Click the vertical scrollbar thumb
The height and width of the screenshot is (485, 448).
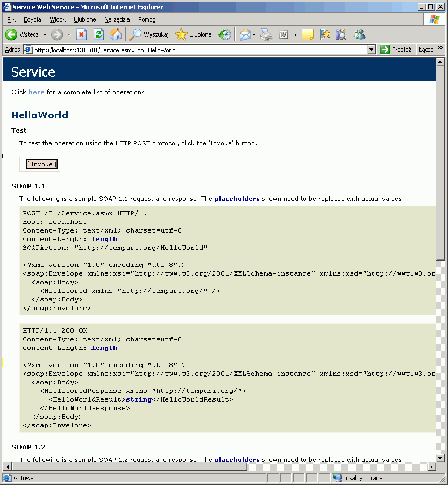[440, 163]
